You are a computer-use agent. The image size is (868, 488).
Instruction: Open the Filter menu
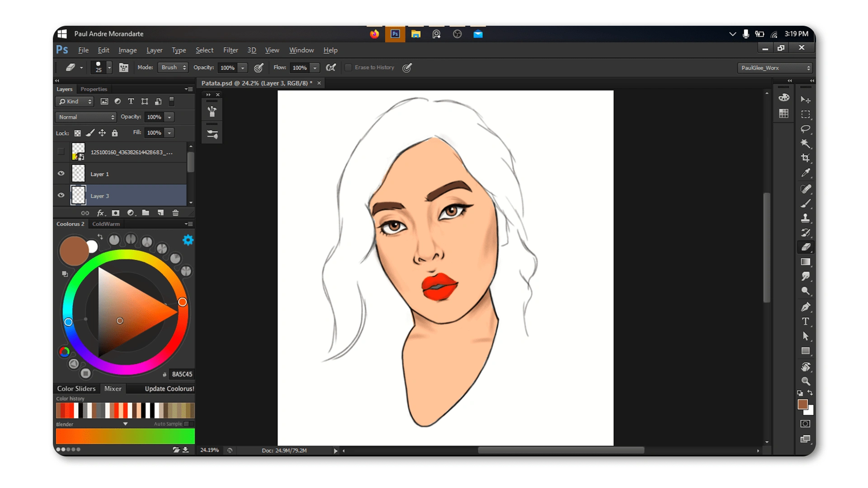click(231, 50)
